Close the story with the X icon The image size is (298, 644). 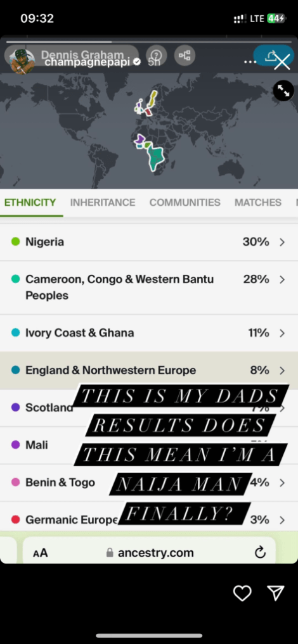coord(282,63)
